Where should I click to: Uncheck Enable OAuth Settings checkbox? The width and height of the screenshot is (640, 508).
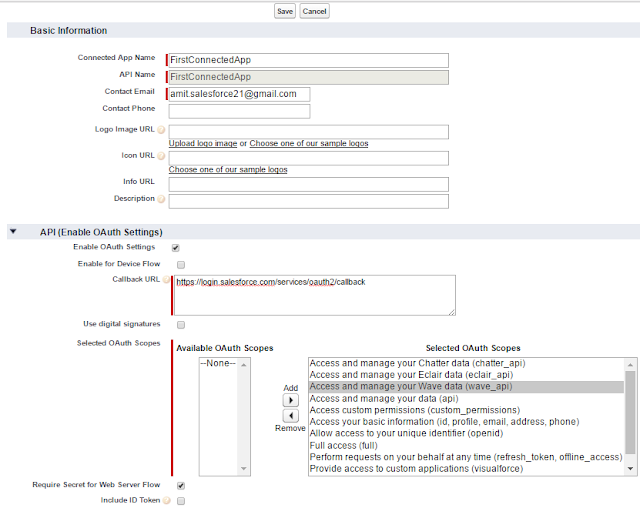[176, 248]
